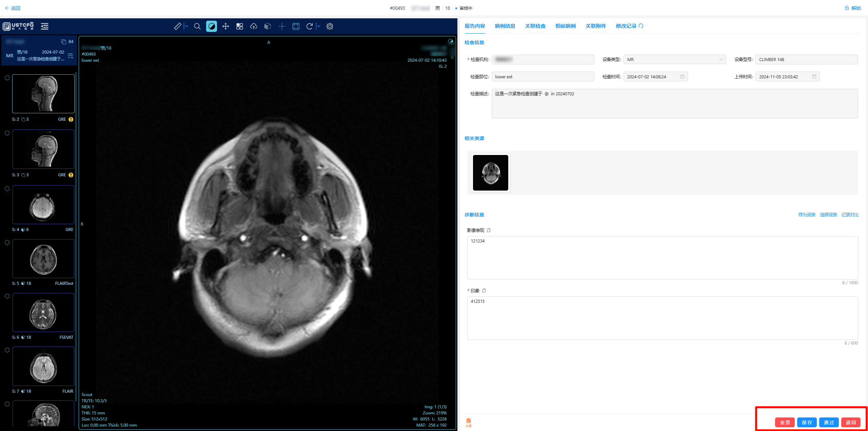Open the 修改记录 tab
Screen dimensions: 868x431
pyautogui.click(x=626, y=26)
